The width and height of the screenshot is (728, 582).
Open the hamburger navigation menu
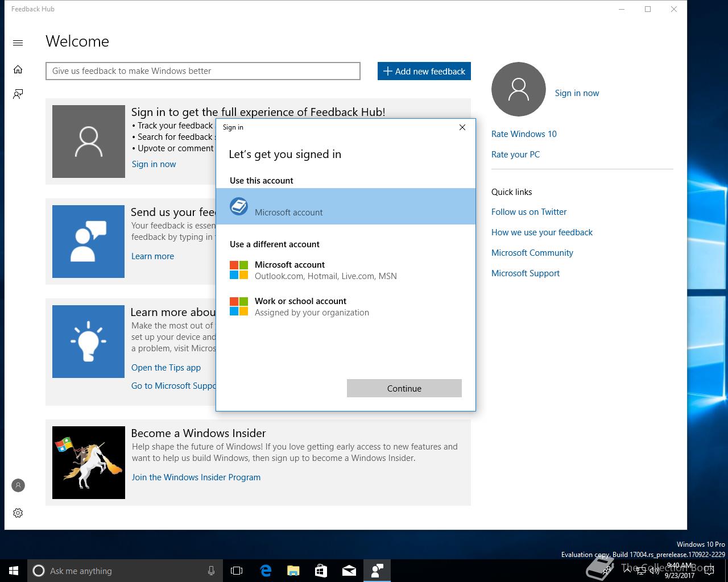click(18, 43)
